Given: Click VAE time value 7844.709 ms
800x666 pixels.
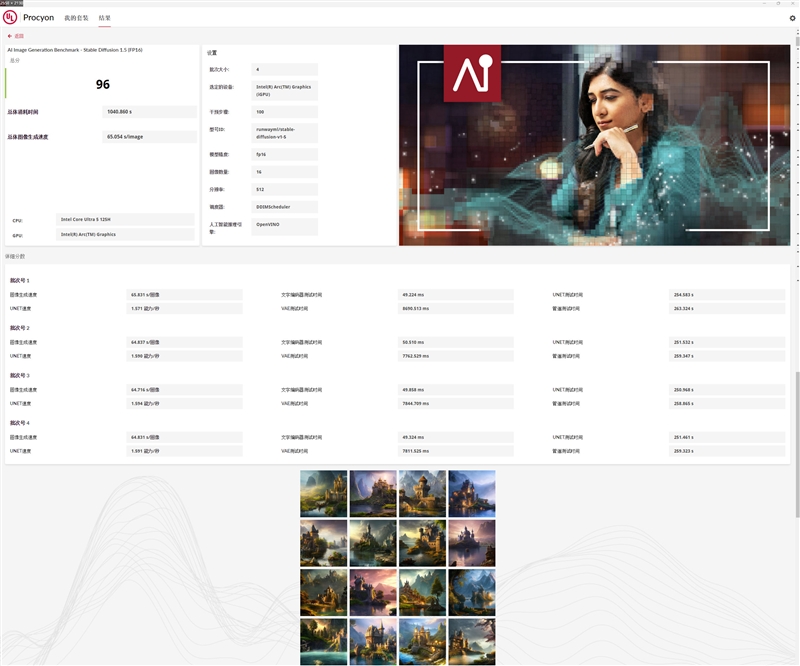Looking at the screenshot, I should coord(456,404).
